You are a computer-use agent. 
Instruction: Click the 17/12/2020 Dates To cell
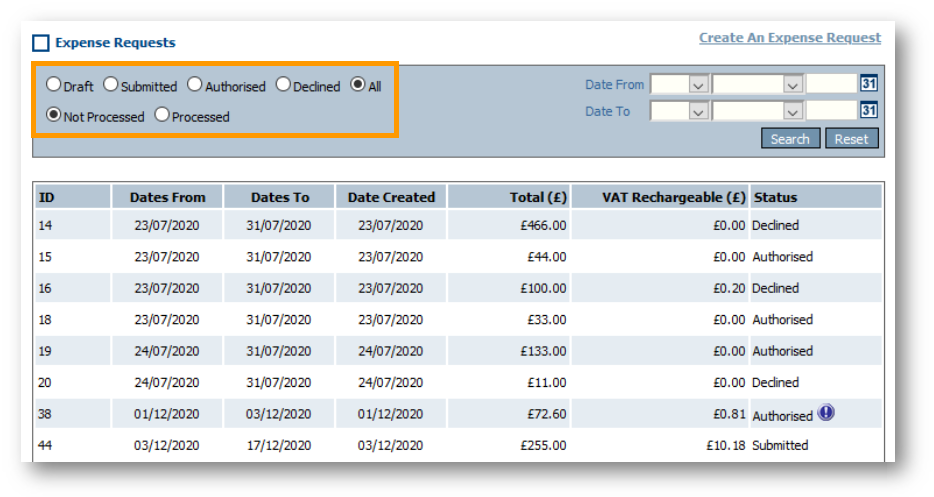pos(279,446)
